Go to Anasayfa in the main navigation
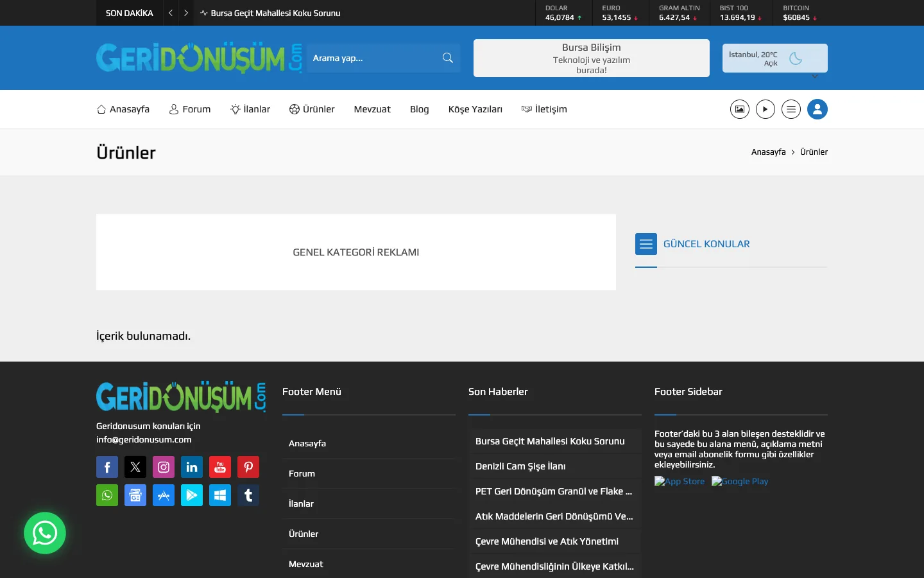 123,109
